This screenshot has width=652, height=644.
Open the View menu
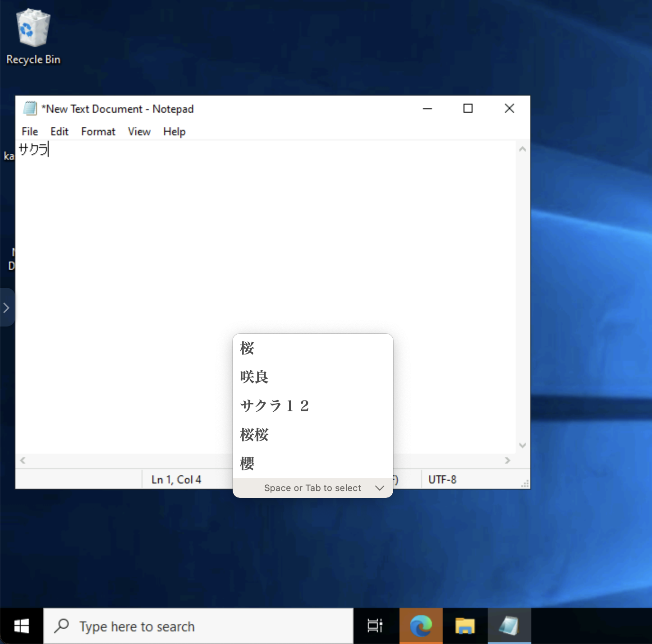click(x=138, y=131)
